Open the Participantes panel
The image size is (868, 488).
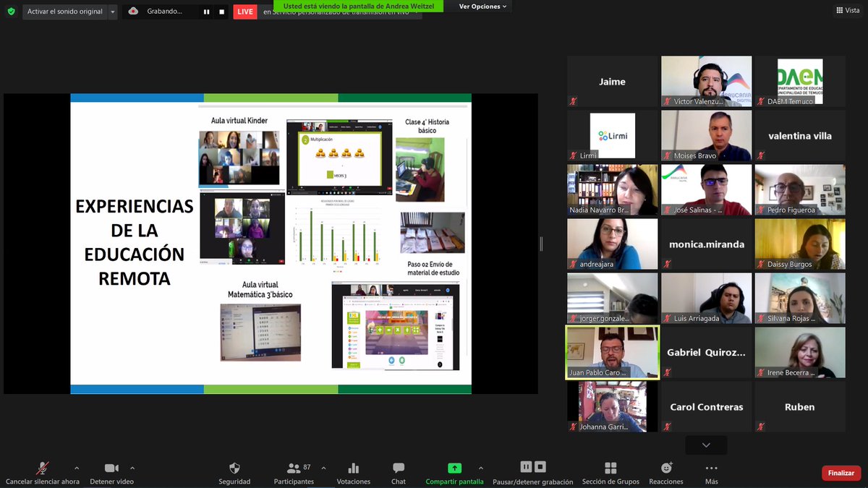point(294,474)
